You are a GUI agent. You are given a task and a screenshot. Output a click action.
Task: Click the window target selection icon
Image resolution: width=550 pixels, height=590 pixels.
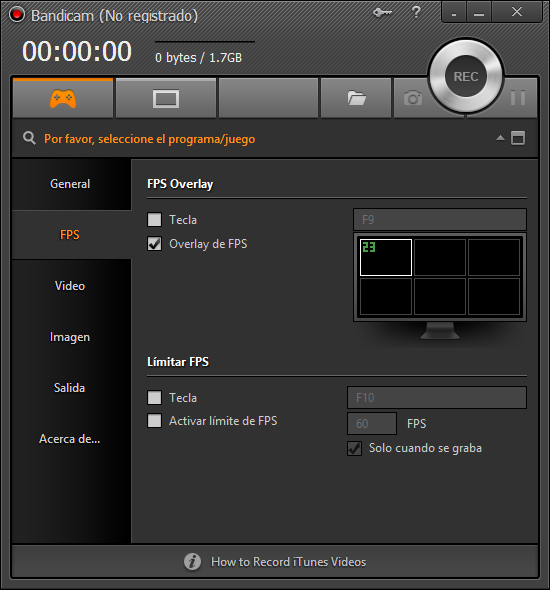click(518, 138)
